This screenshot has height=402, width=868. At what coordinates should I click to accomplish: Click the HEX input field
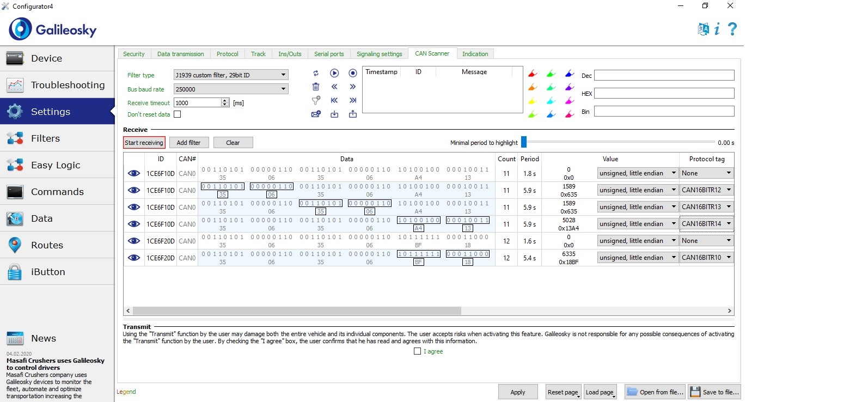[x=664, y=94]
